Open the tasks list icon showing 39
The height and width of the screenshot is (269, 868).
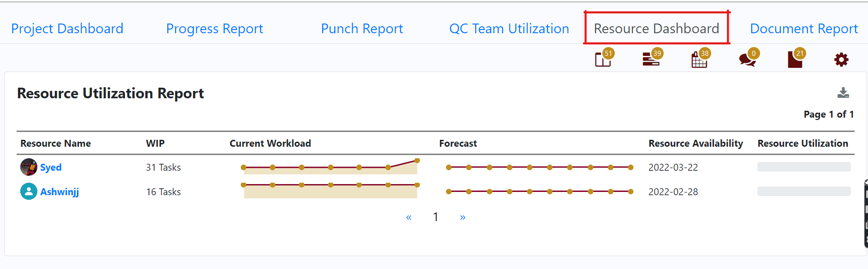[650, 59]
